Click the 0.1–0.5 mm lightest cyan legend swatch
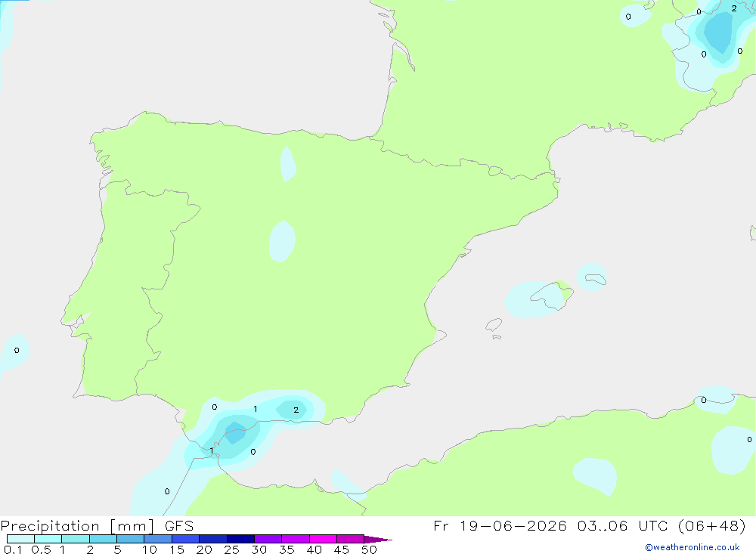 pos(20,539)
